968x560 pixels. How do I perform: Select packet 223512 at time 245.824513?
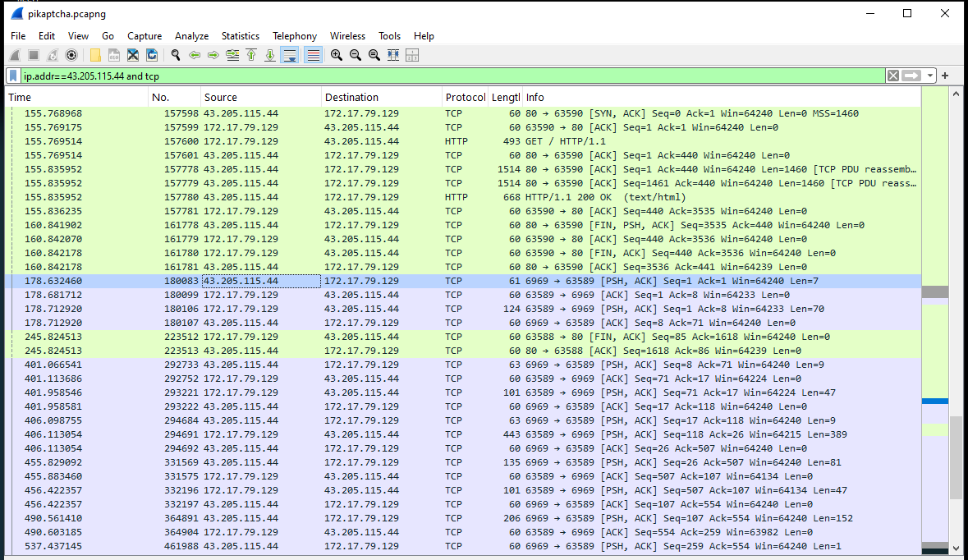[x=463, y=337]
